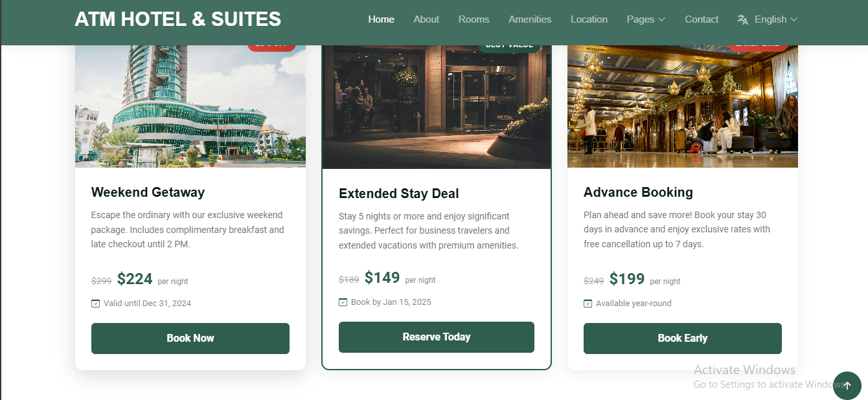The image size is (868, 400).
Task: Open the Weekend Getaway hotel building photo
Action: point(190,107)
